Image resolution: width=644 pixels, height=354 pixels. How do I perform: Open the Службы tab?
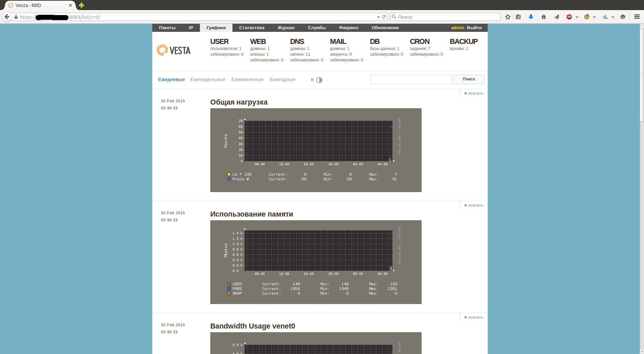(x=317, y=28)
